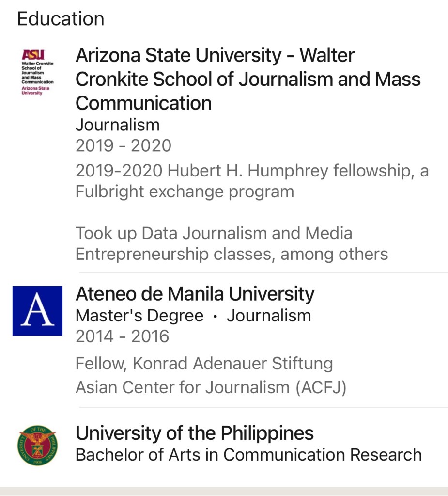Open the University of the Philippines entry
The image size is (448, 496).
point(195,433)
